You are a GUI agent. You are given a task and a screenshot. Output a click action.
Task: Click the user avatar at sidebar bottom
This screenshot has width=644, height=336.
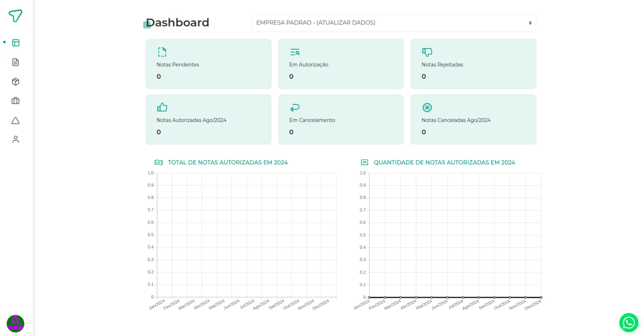(x=15, y=324)
